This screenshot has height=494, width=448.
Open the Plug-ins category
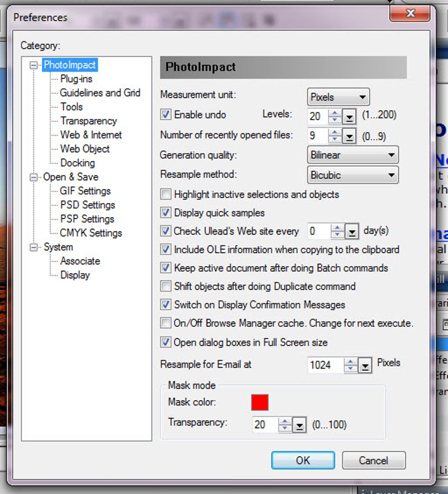click(76, 79)
